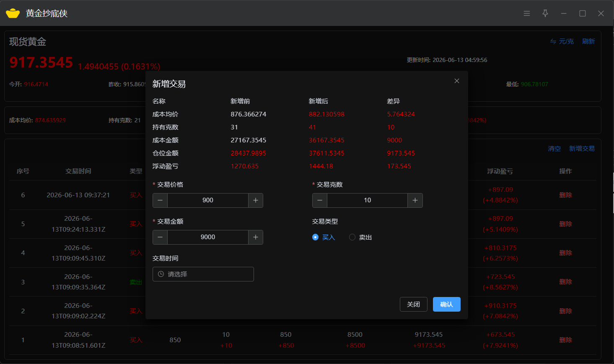The height and width of the screenshot is (364, 614).
Task: Increase 交易金额 with plus button
Action: click(256, 237)
